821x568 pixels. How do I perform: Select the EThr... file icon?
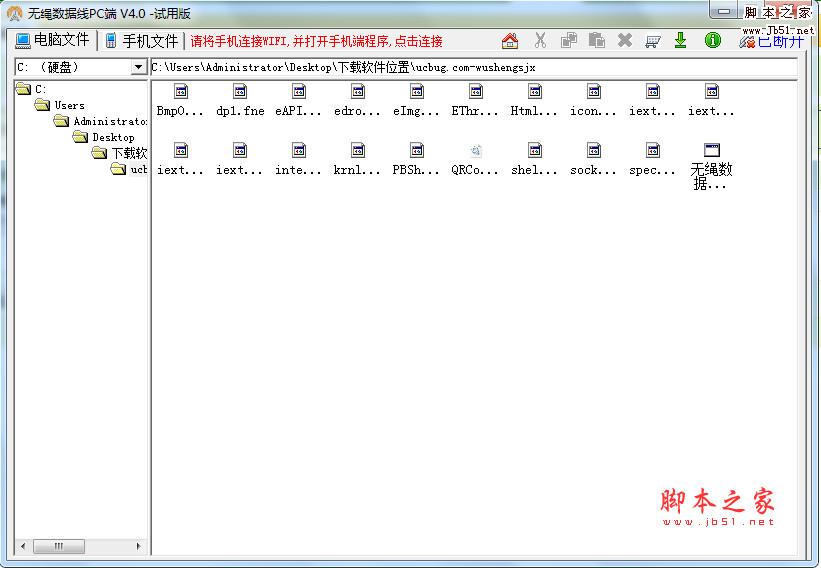[475, 92]
